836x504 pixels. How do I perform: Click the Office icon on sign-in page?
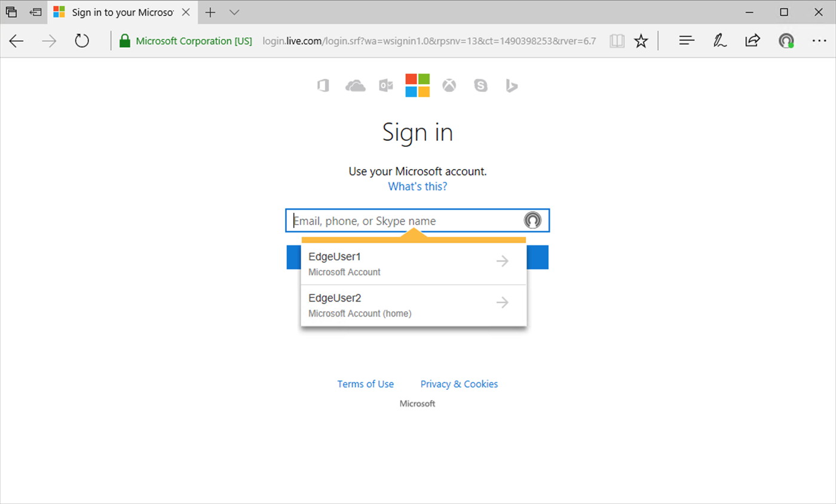(323, 86)
